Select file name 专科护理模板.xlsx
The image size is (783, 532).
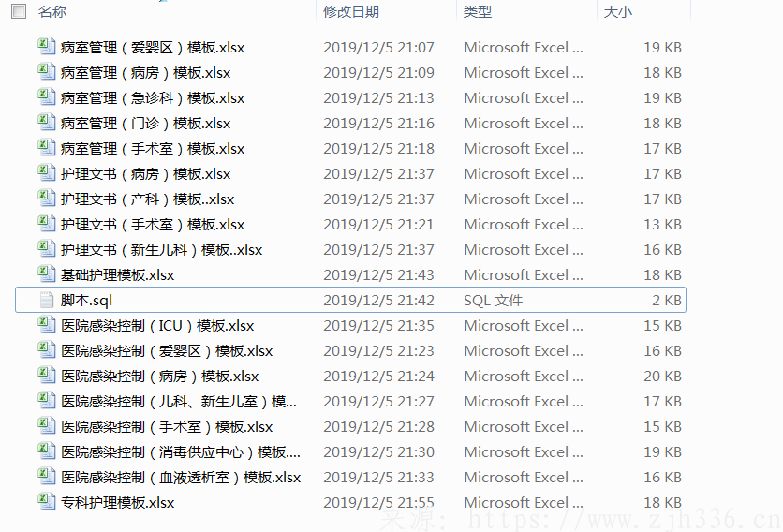117,503
